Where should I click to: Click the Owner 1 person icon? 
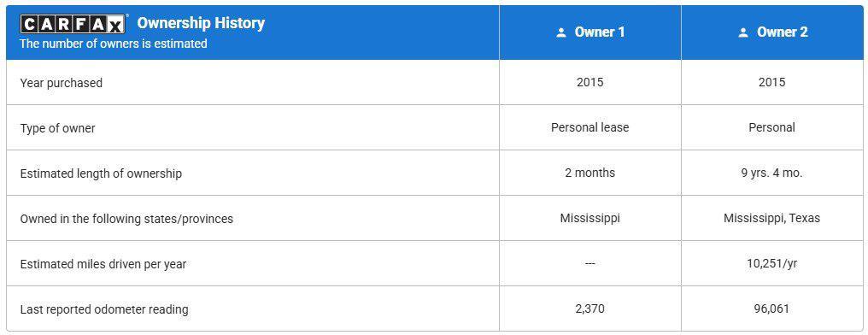(561, 32)
